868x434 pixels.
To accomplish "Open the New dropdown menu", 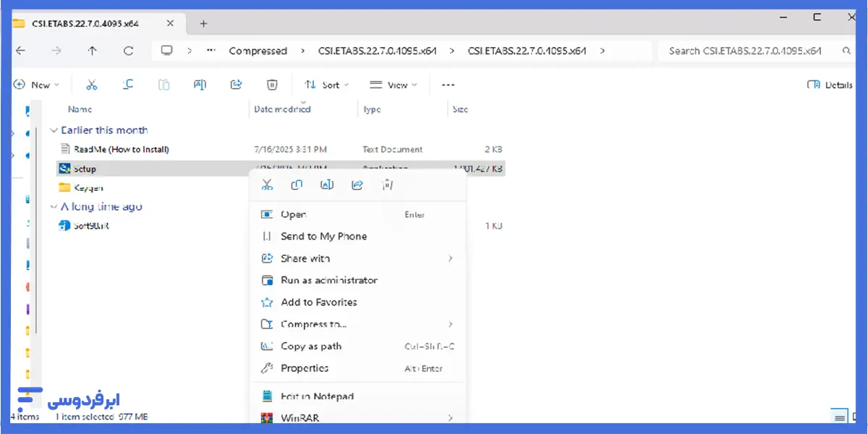I will [x=36, y=85].
